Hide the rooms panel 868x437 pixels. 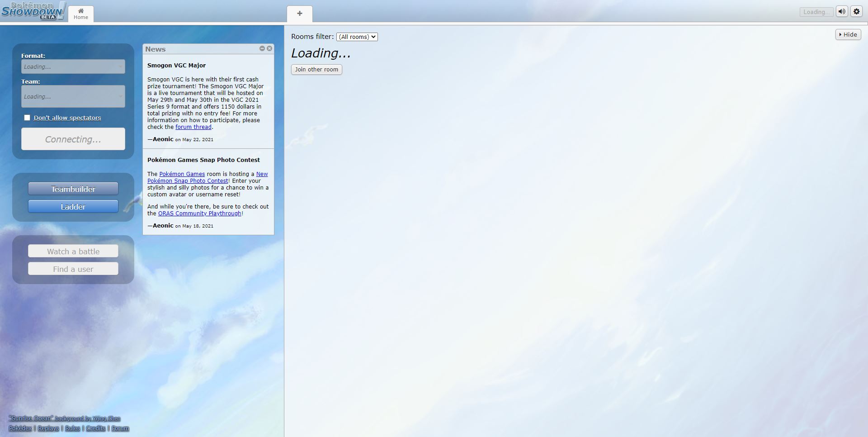[848, 34]
